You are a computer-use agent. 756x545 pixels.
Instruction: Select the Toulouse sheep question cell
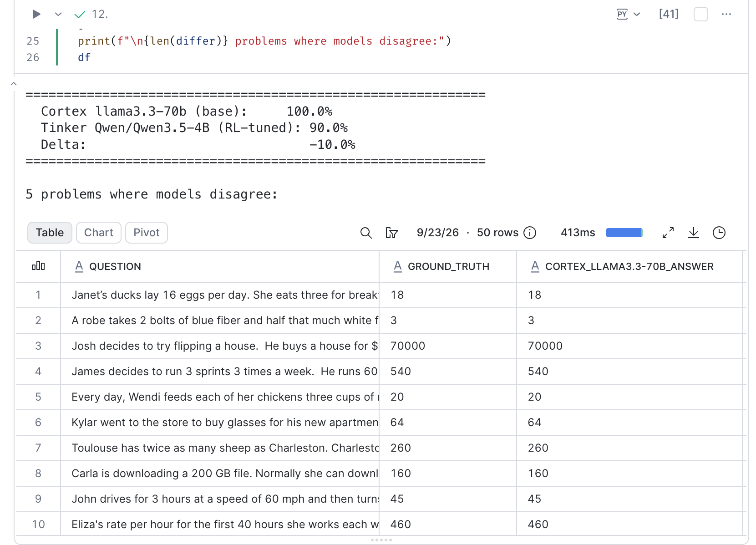coord(220,448)
